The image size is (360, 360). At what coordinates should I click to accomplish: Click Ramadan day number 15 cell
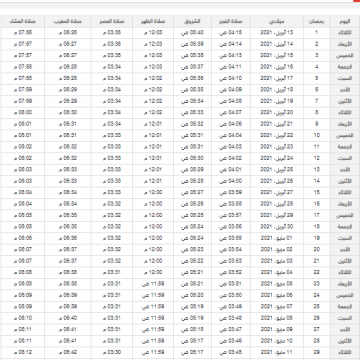pos(317,193)
